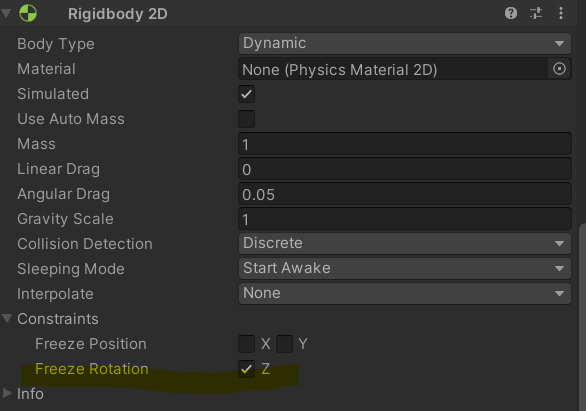Image resolution: width=586 pixels, height=411 pixels.
Task: Enable the Use Auto Mass checkbox
Action: click(x=246, y=119)
